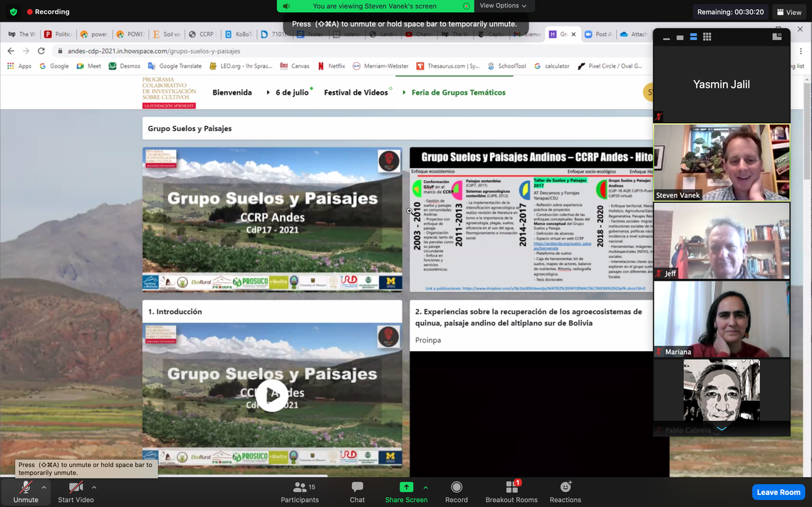Expand the audio options arrow beside Unmute
The image size is (812, 507).
(x=43, y=488)
